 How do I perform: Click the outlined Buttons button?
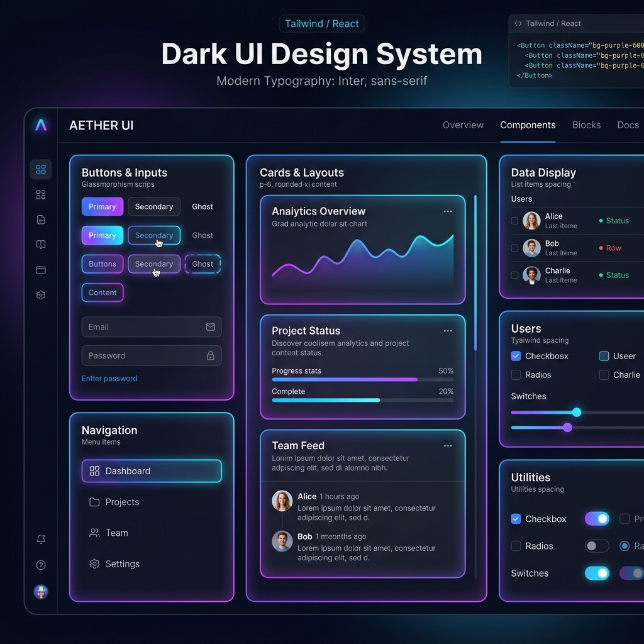tap(103, 264)
